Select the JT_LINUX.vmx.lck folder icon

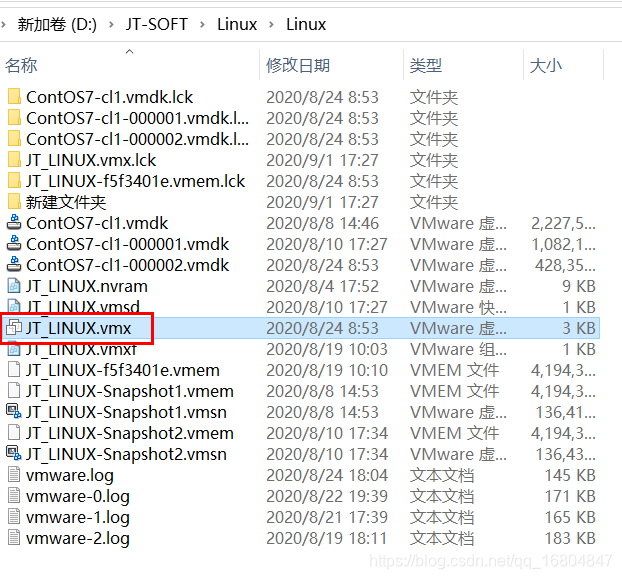point(14,160)
